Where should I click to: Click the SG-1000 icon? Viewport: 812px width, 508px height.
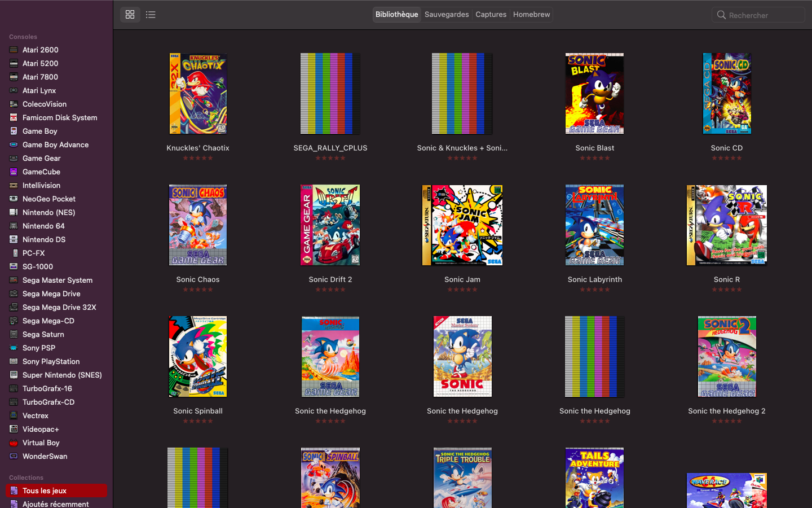tap(14, 266)
